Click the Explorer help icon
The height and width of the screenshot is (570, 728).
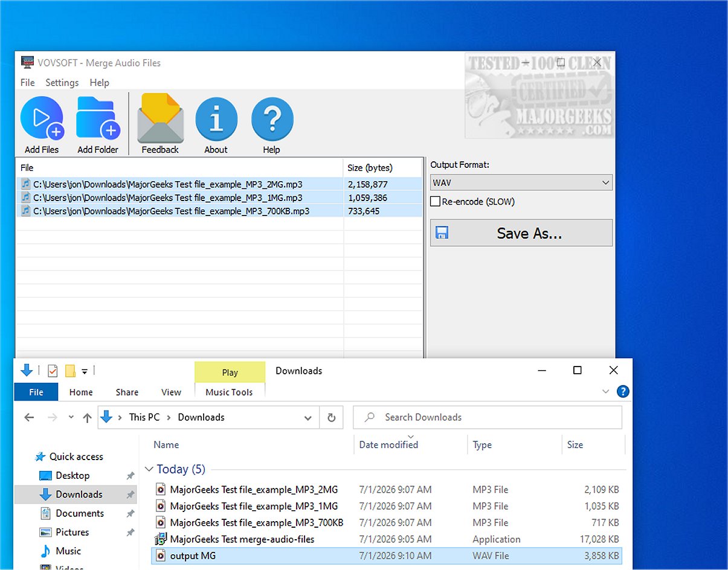[623, 391]
